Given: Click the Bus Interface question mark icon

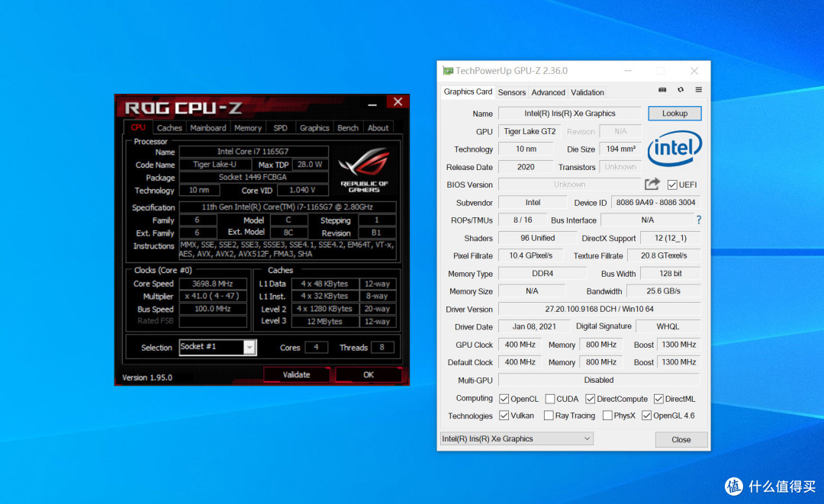Looking at the screenshot, I should [x=698, y=220].
